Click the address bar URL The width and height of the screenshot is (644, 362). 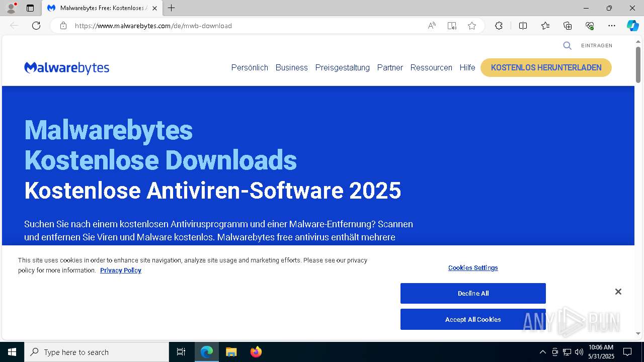[153, 26]
